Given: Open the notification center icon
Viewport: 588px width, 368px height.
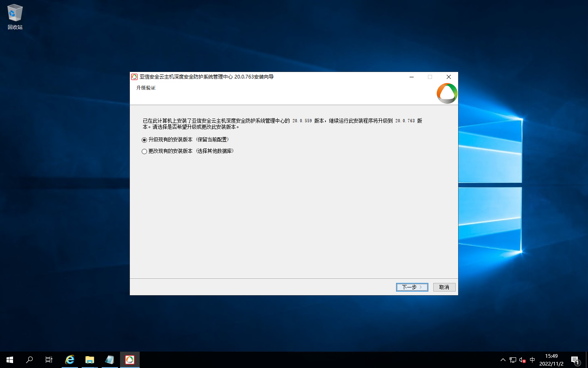Looking at the screenshot, I should [x=575, y=360].
